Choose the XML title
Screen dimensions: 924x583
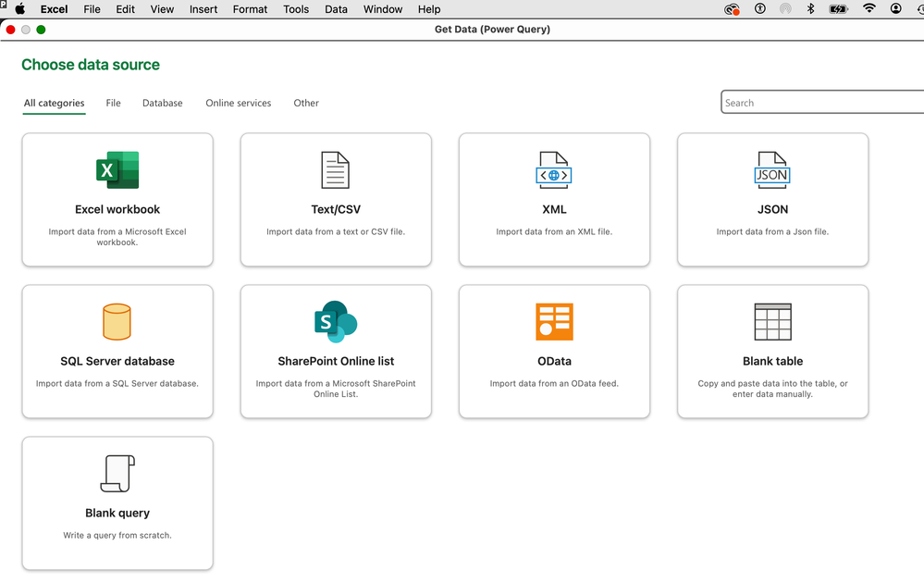(554, 209)
